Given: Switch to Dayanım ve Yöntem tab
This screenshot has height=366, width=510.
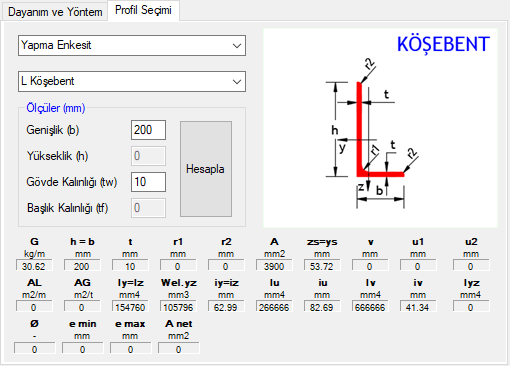Looking at the screenshot, I should [x=55, y=12].
